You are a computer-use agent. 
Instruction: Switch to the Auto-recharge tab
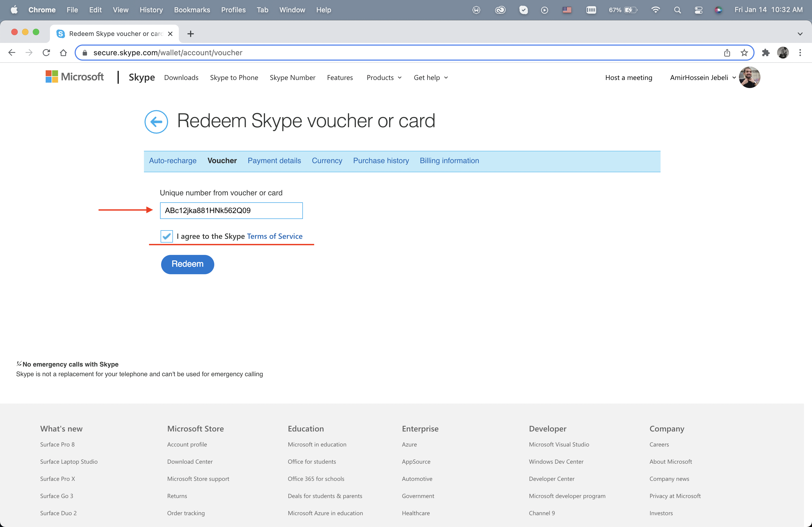pos(173,160)
